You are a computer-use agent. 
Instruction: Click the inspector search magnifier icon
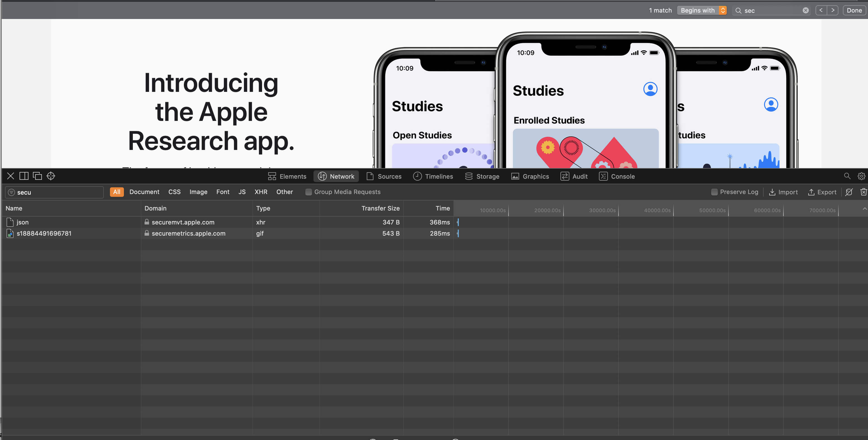click(847, 176)
